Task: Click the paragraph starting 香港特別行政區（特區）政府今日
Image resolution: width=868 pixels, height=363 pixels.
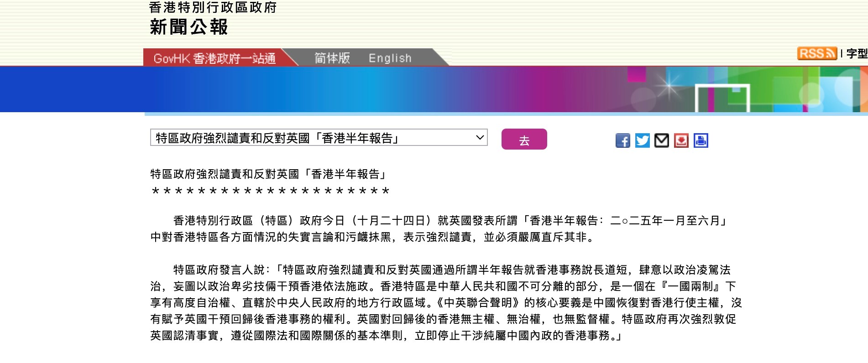Action: pyautogui.click(x=439, y=229)
